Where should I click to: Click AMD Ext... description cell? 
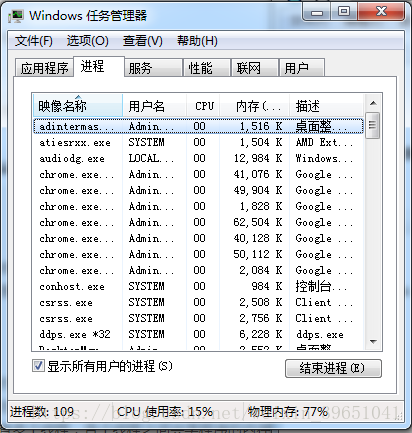324,142
